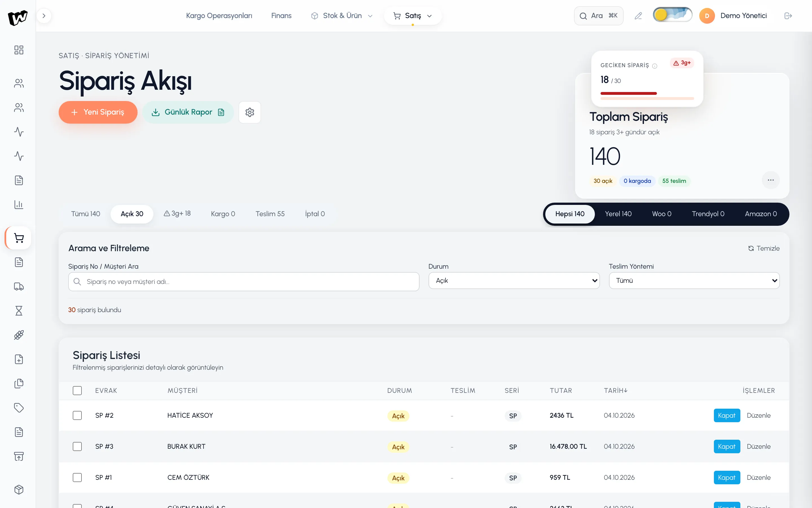Open the file plus sidebar icon
The height and width of the screenshot is (508, 812).
19,359
